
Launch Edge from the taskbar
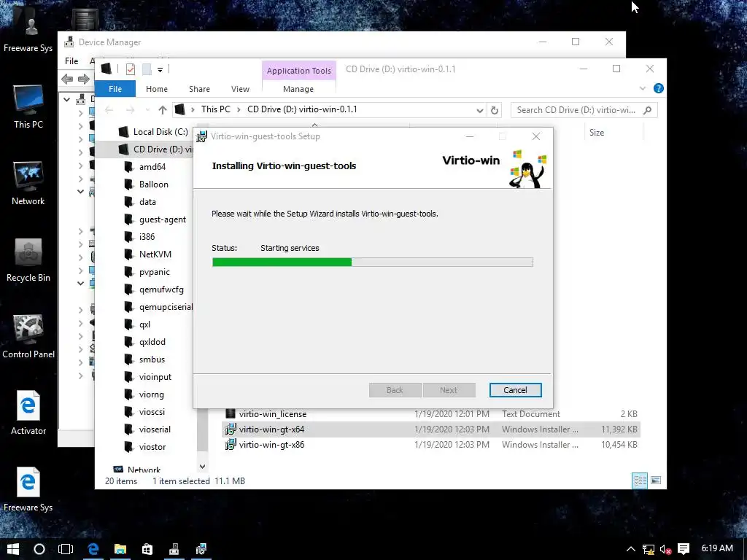point(93,549)
